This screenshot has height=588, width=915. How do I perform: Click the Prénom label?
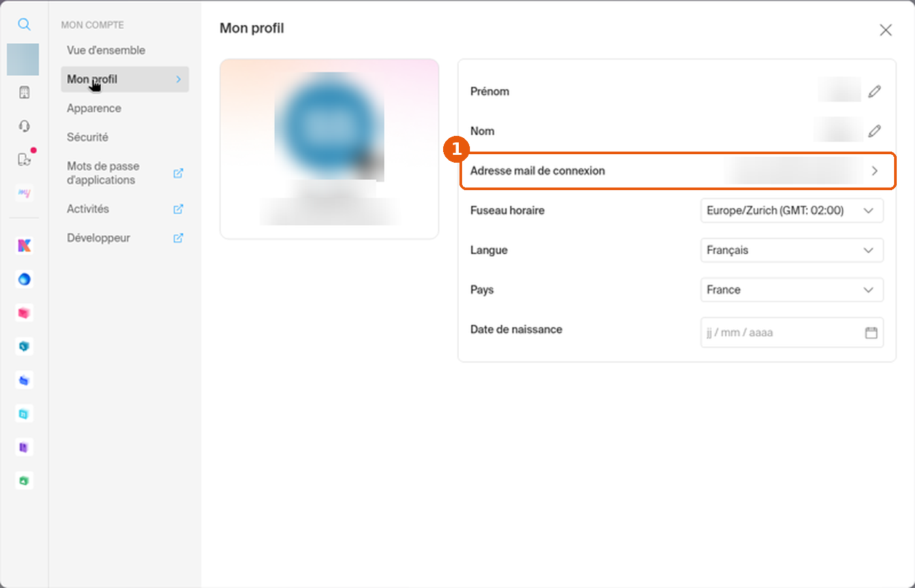(x=490, y=91)
